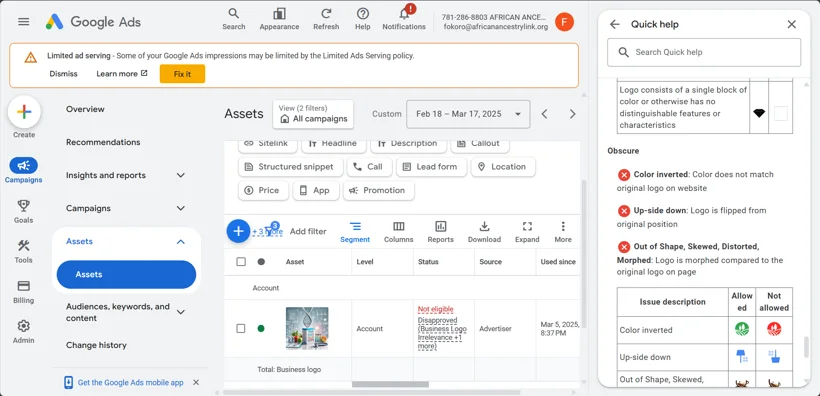Open Recommendations page
The width and height of the screenshot is (820, 396).
coord(103,142)
